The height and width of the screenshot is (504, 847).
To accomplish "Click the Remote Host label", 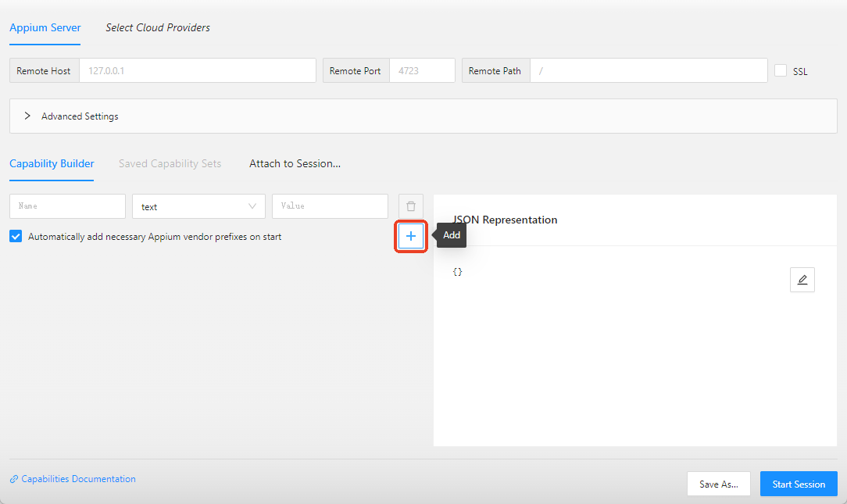I will pyautogui.click(x=45, y=70).
